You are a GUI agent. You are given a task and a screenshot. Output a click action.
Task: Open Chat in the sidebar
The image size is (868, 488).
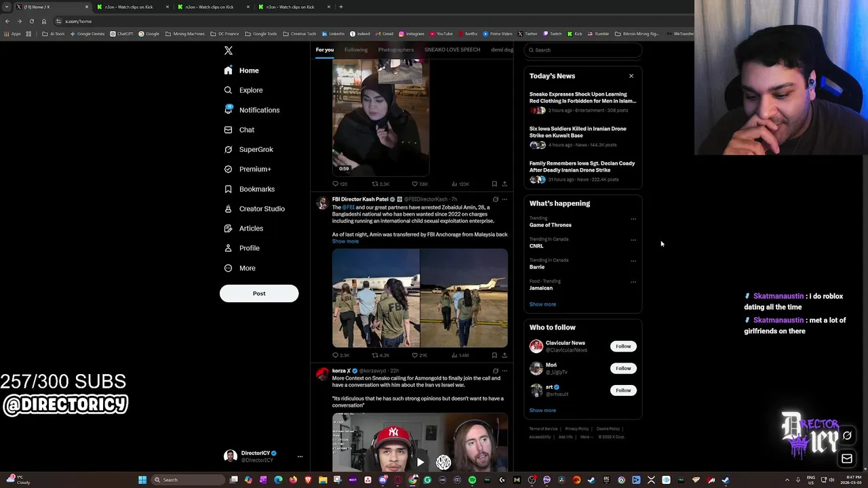(239, 129)
